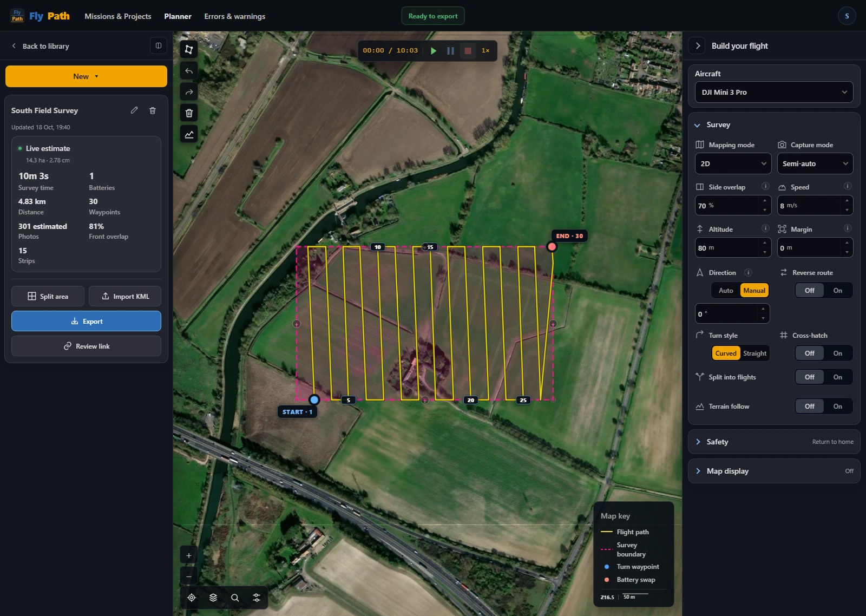Rename South Field Survey with pencil icon

[x=134, y=110]
